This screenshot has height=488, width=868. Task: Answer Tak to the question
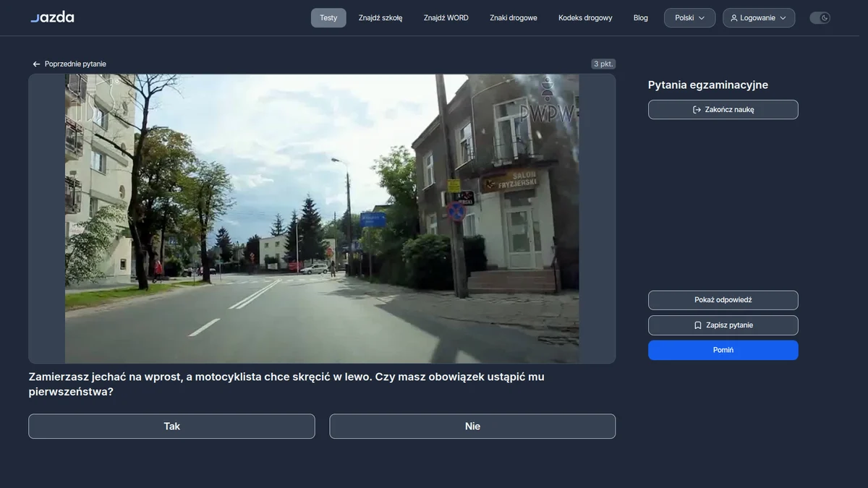pyautogui.click(x=171, y=427)
